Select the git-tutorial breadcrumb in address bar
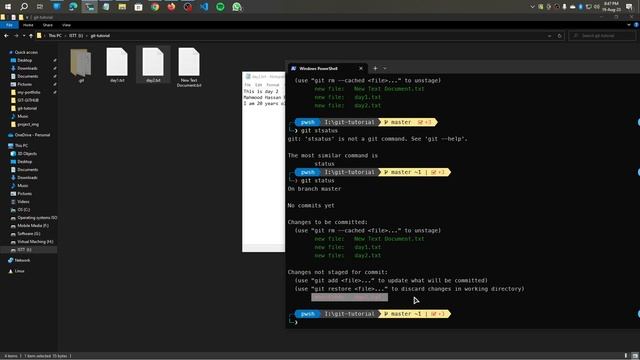Screen dimensions: 640x360 tap(100, 36)
